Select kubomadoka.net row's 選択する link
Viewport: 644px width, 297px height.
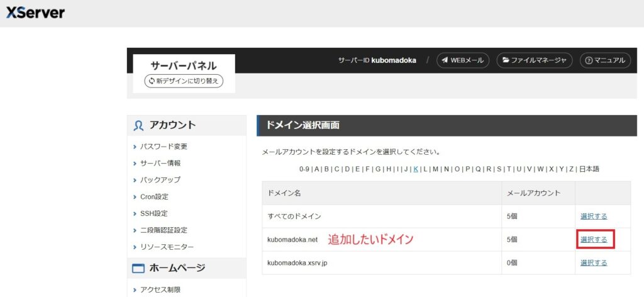click(x=594, y=240)
